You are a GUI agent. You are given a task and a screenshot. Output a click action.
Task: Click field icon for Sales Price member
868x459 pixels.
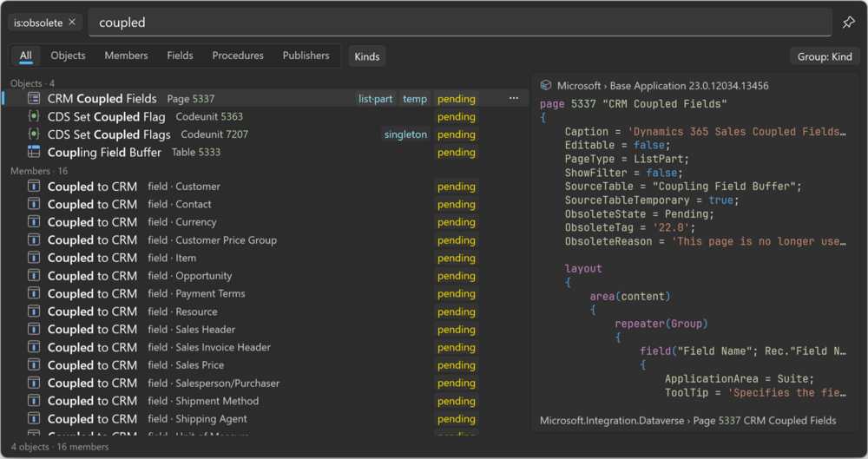(x=34, y=365)
